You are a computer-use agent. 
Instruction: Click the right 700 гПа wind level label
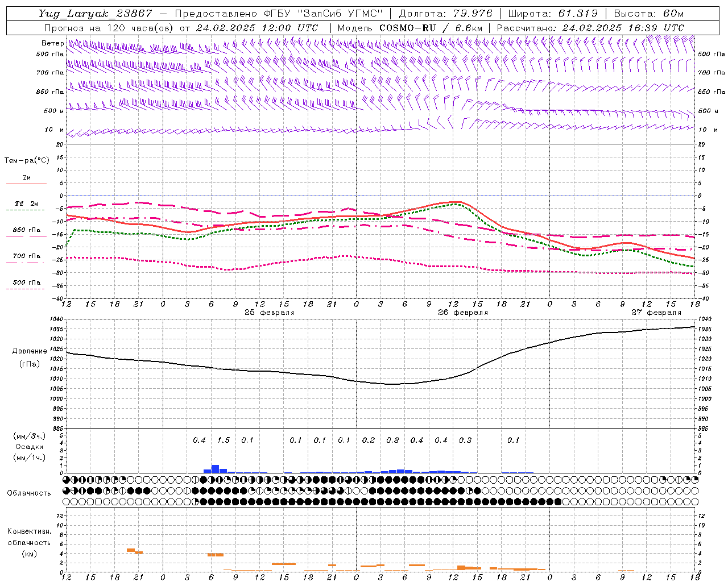[712, 73]
